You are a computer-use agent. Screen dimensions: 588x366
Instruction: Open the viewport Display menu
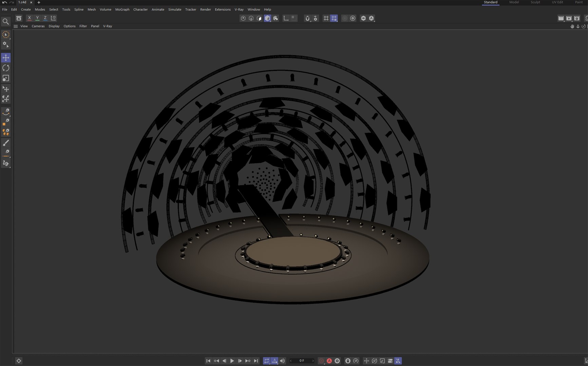tap(54, 26)
